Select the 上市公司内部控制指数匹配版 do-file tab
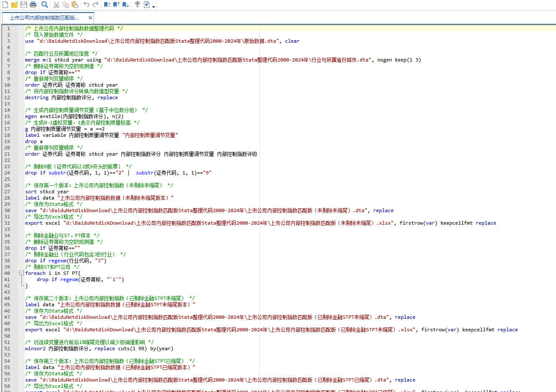The image size is (556, 392). (44, 18)
